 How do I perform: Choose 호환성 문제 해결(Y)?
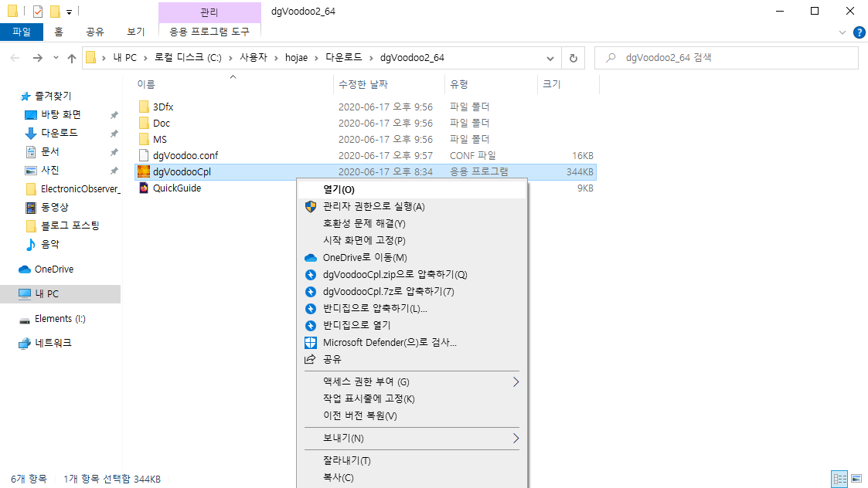[x=412, y=223]
